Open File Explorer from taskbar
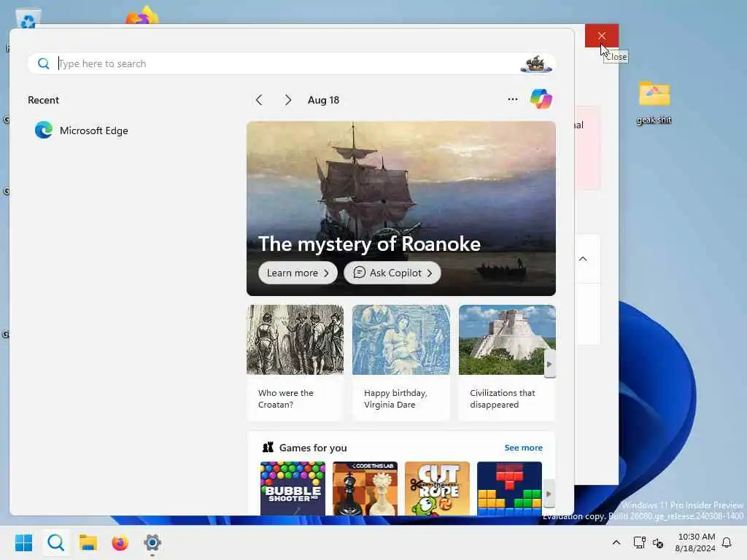 88,542
